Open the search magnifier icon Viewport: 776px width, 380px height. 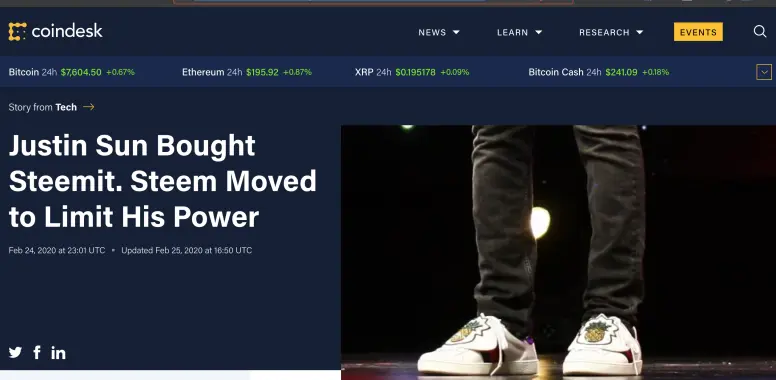tap(760, 32)
